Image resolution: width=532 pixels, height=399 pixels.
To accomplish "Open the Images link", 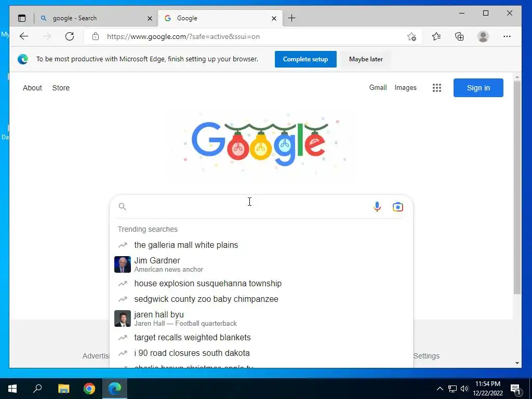I will pyautogui.click(x=405, y=87).
